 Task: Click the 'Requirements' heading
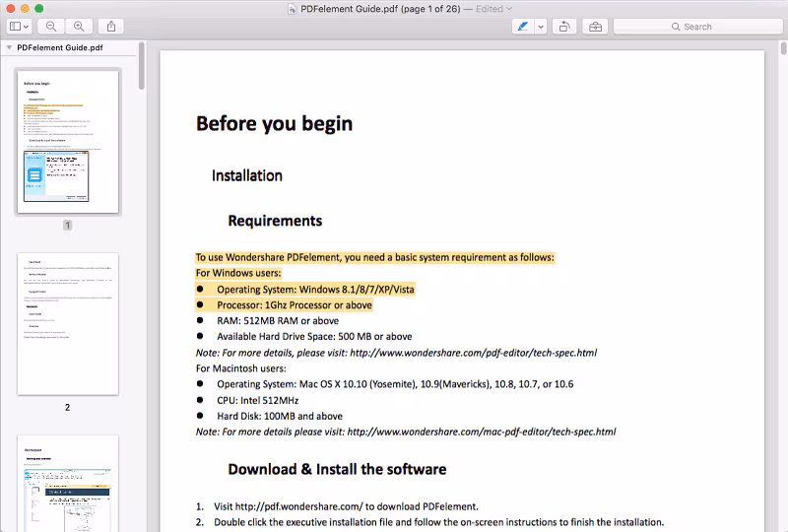275,221
